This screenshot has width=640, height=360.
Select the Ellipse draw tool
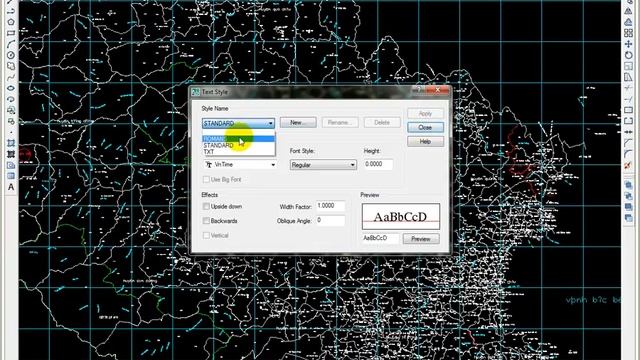pos(11,88)
